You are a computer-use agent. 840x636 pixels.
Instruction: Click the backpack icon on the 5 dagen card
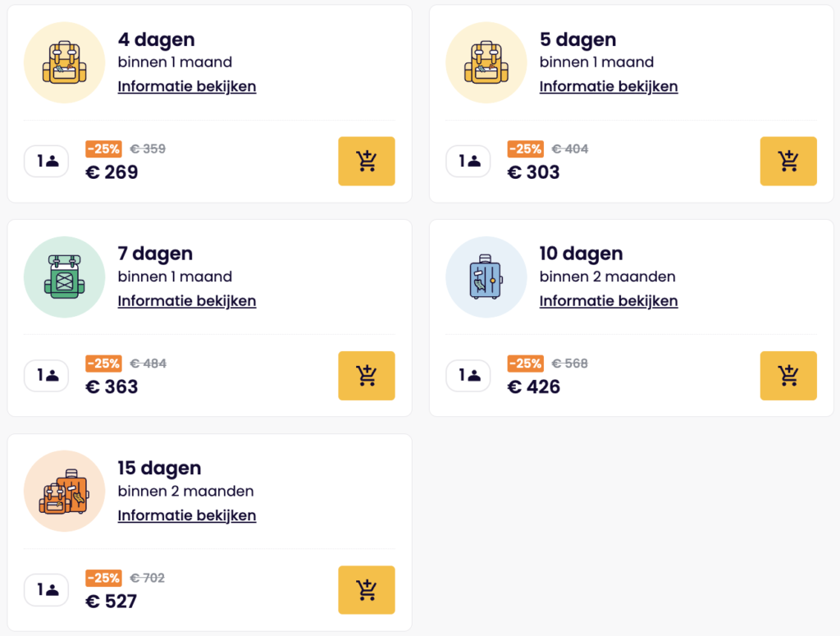(x=485, y=62)
